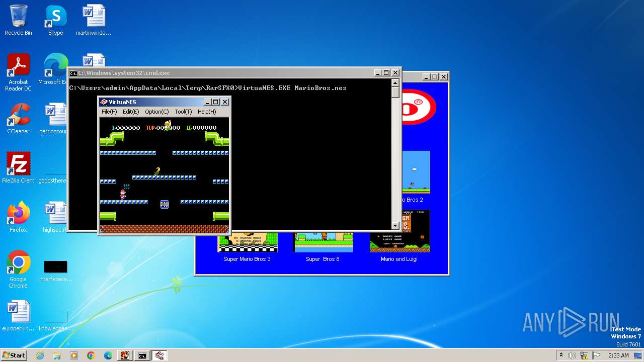Viewport: 644px width, 362px height.
Task: Open Edge from the taskbar
Action: point(108,355)
